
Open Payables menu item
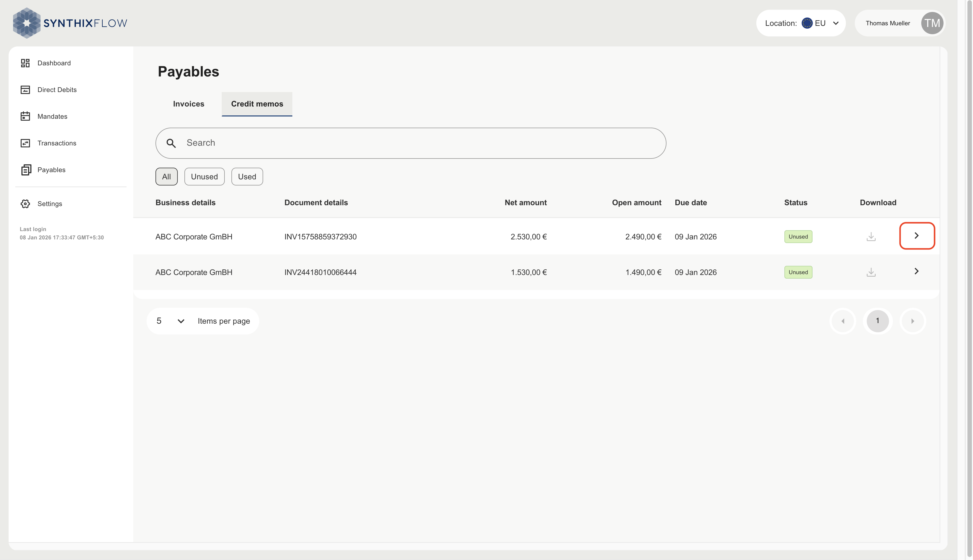pyautogui.click(x=51, y=170)
